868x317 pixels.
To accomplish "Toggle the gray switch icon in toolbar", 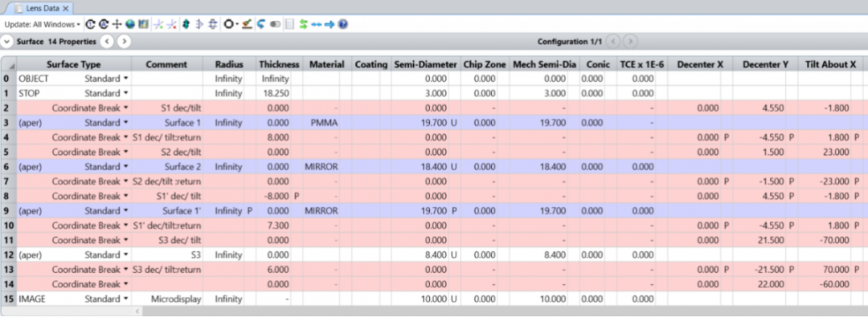I will [x=275, y=24].
